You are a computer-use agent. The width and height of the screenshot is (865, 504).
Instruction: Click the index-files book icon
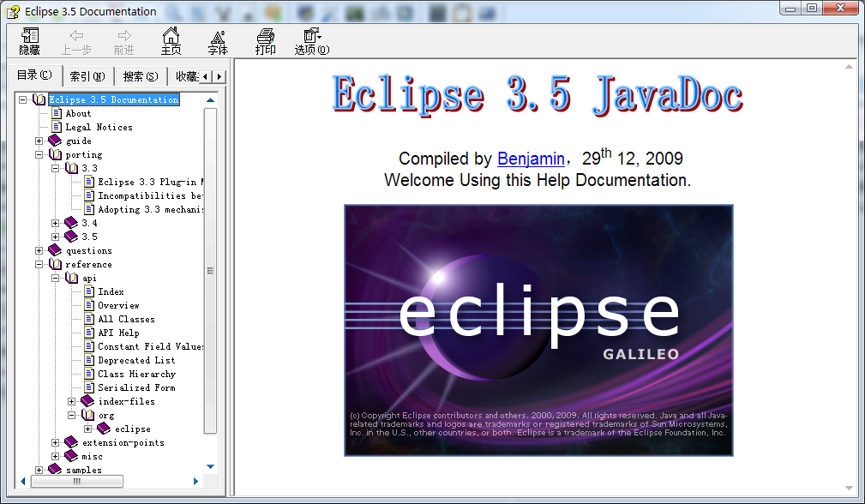(87, 401)
